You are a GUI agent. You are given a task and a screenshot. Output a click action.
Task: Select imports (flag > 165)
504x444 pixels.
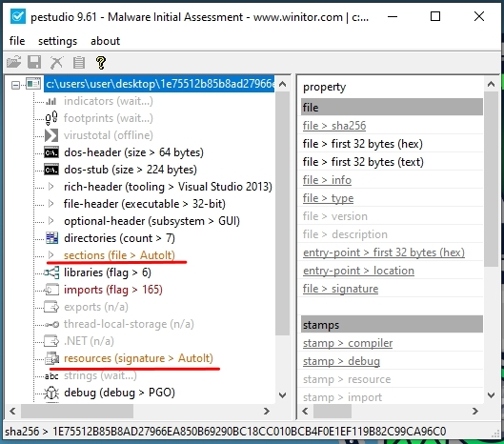click(113, 290)
